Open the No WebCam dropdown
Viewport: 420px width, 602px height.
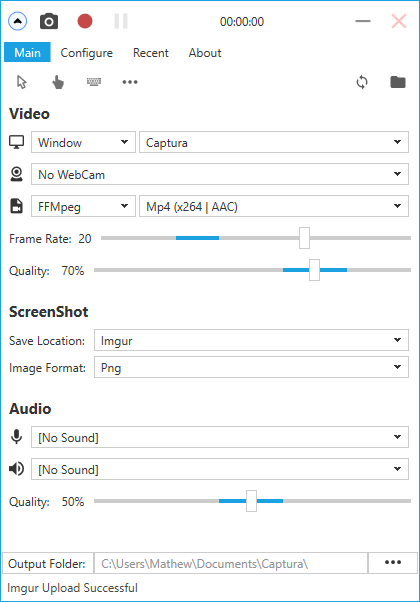coord(220,174)
